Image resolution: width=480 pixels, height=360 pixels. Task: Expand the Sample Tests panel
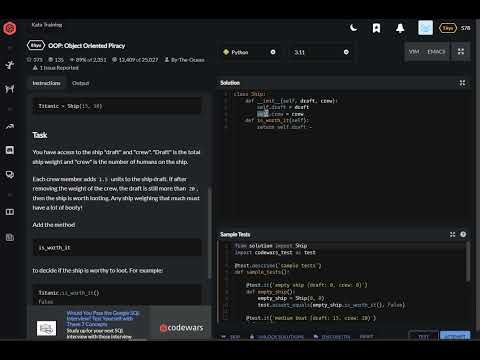coord(452,235)
